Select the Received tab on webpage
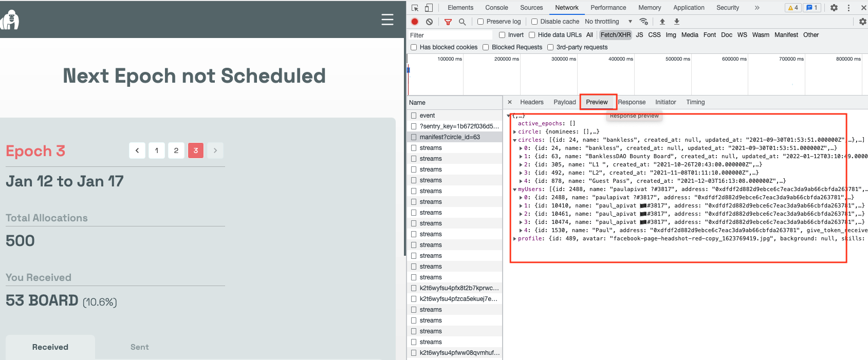 tap(50, 347)
